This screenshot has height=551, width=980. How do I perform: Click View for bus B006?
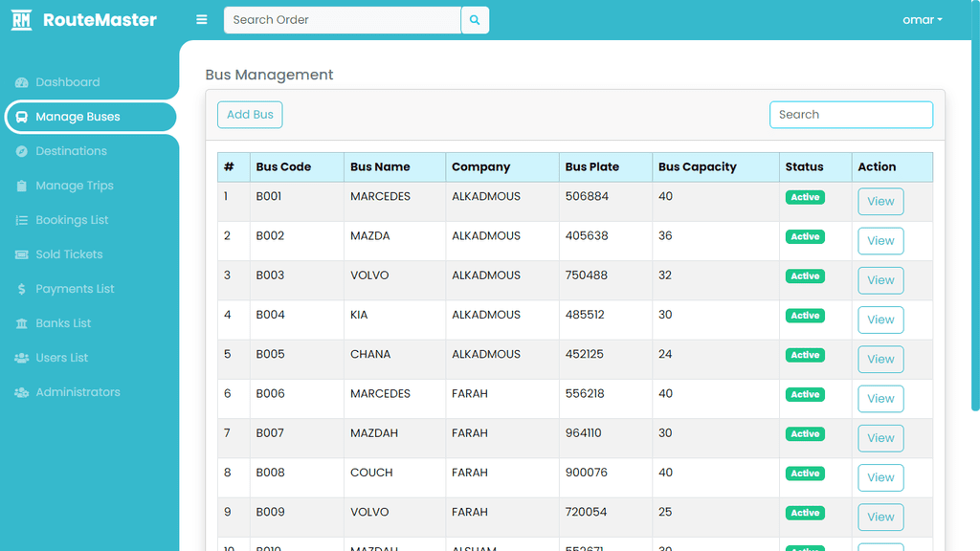tap(880, 399)
